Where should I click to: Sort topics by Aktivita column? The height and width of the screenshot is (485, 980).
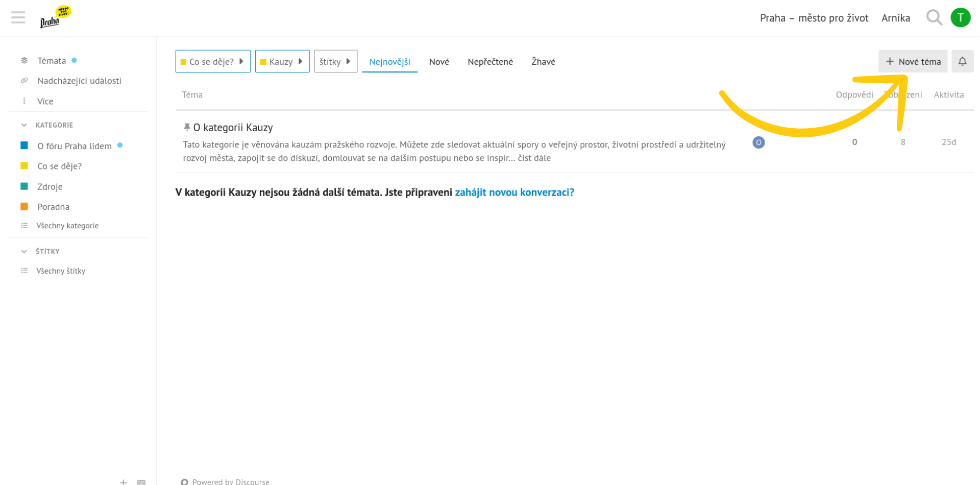pyautogui.click(x=948, y=94)
